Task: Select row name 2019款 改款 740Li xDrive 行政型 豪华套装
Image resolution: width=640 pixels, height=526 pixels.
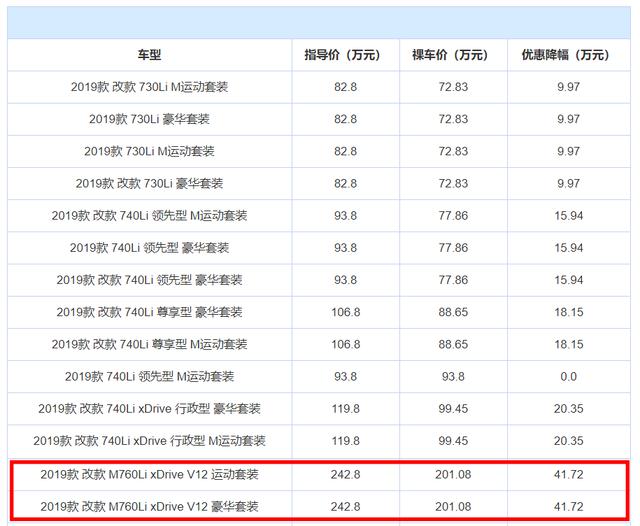Action: pos(149,408)
